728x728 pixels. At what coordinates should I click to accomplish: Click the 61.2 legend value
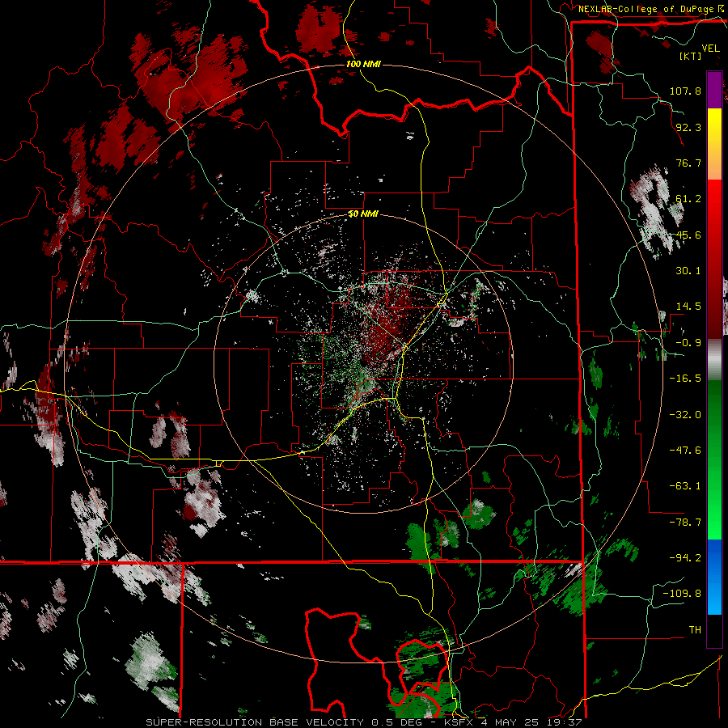(x=688, y=199)
